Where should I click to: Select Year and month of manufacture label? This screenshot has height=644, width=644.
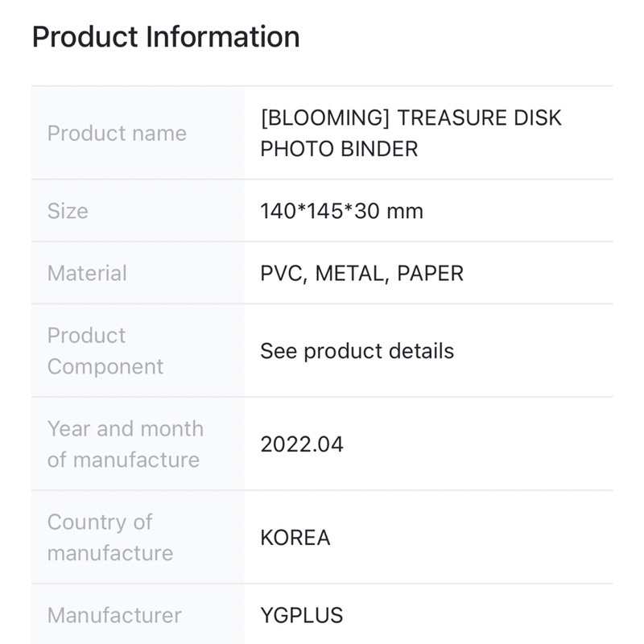tap(125, 444)
